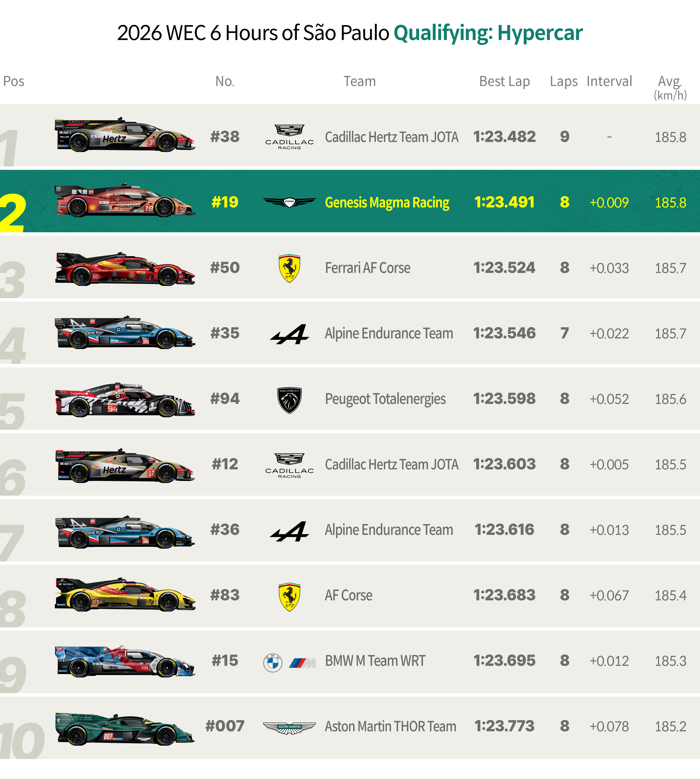The image size is (700, 779).
Task: Click the interval value +0.009
Action: tap(609, 203)
